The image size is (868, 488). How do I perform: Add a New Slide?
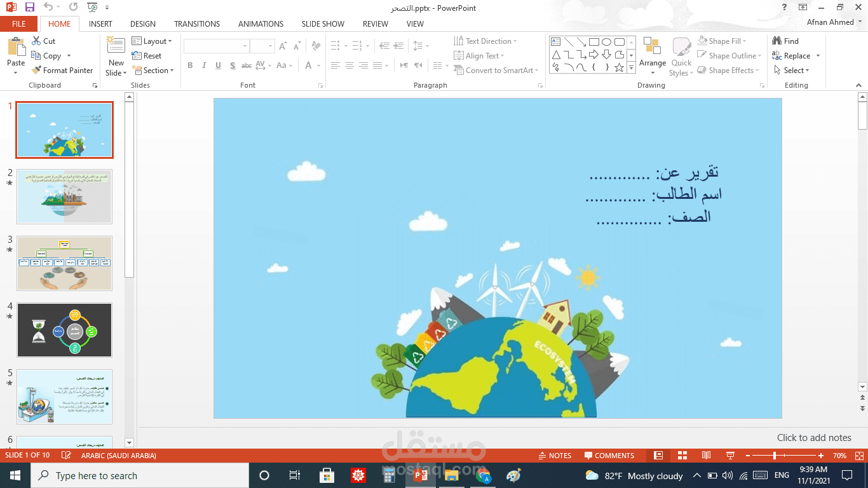tap(116, 56)
